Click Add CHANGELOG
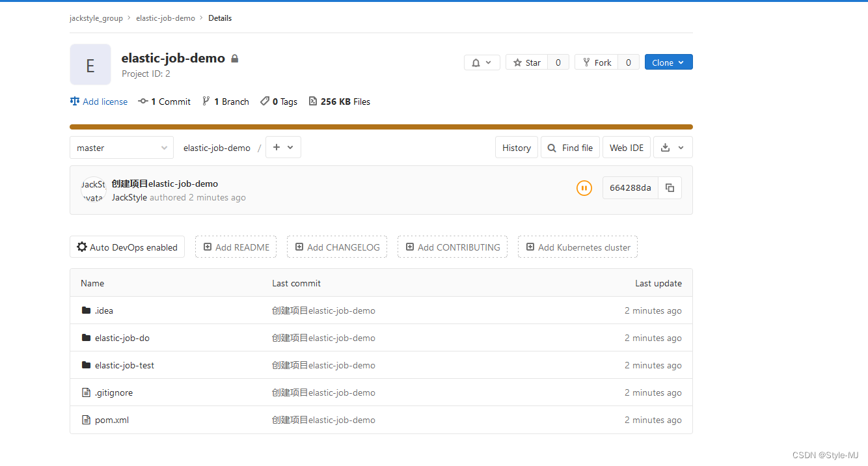868x466 pixels. click(x=337, y=247)
